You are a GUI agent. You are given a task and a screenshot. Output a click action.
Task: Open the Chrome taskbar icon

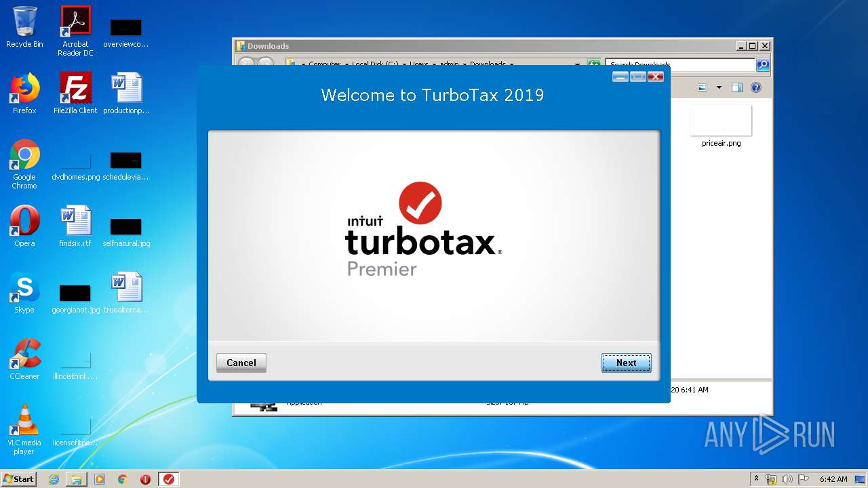click(123, 479)
